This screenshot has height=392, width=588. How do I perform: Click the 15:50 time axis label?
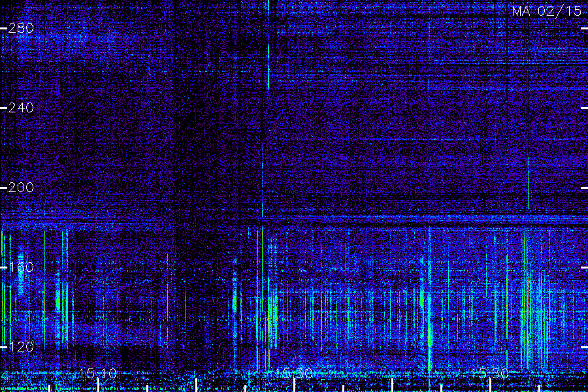(x=490, y=374)
